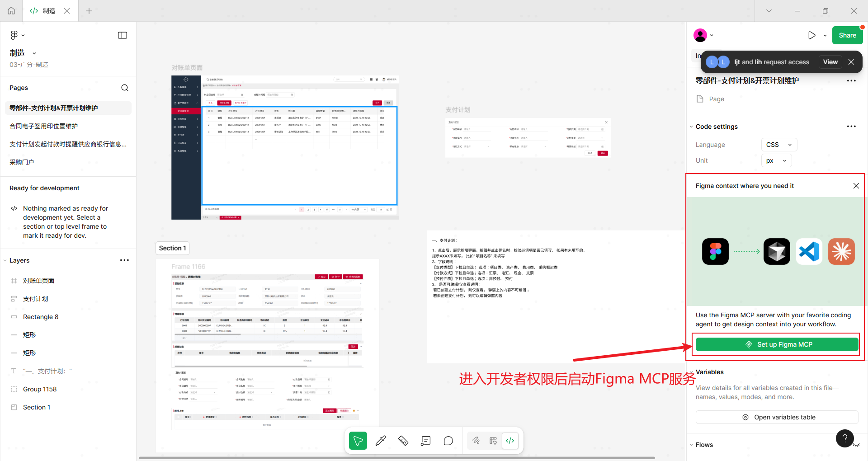
Task: Expand the Flows section
Action: (704, 445)
